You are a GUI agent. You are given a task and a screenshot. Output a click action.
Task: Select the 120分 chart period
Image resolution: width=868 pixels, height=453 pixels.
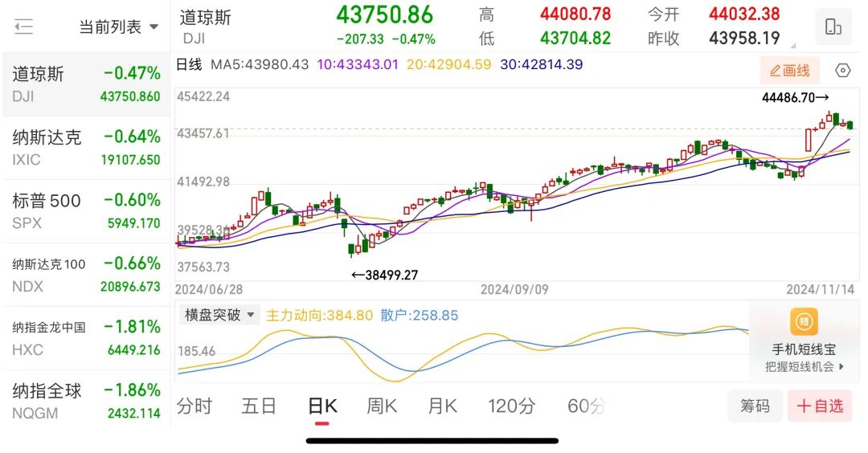tap(511, 406)
